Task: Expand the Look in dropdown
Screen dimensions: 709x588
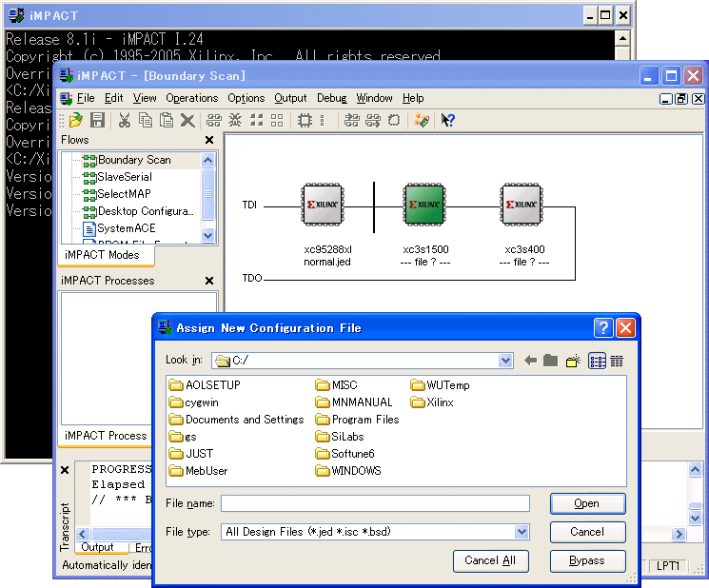Action: click(x=505, y=361)
